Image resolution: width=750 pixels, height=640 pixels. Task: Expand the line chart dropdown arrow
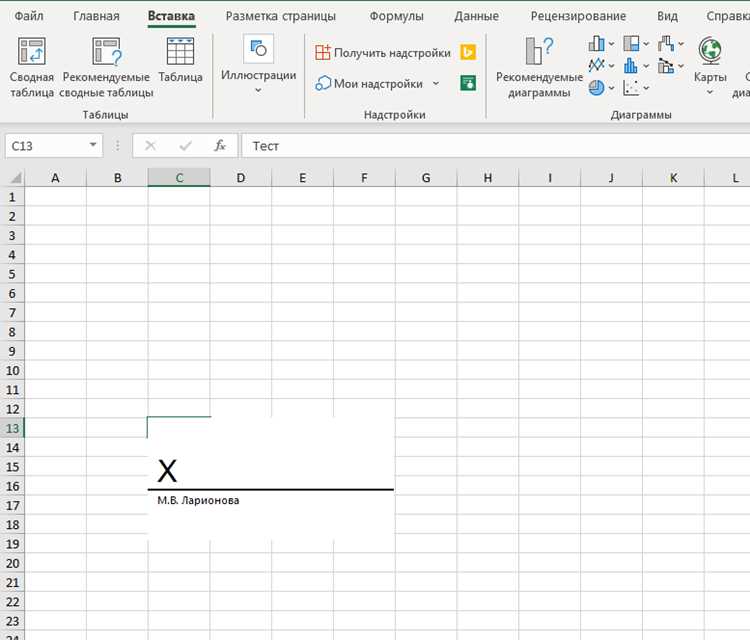coord(611,66)
